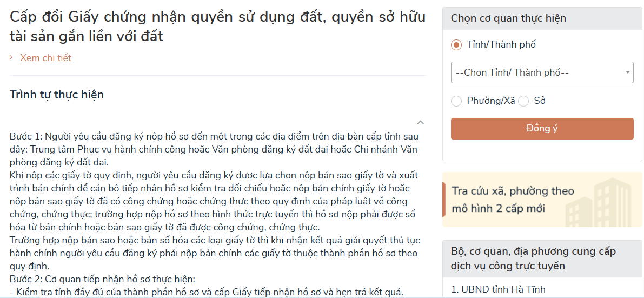This screenshot has height=298, width=644.
Task: Collapse section with the up chevron icon
Action: point(420,122)
